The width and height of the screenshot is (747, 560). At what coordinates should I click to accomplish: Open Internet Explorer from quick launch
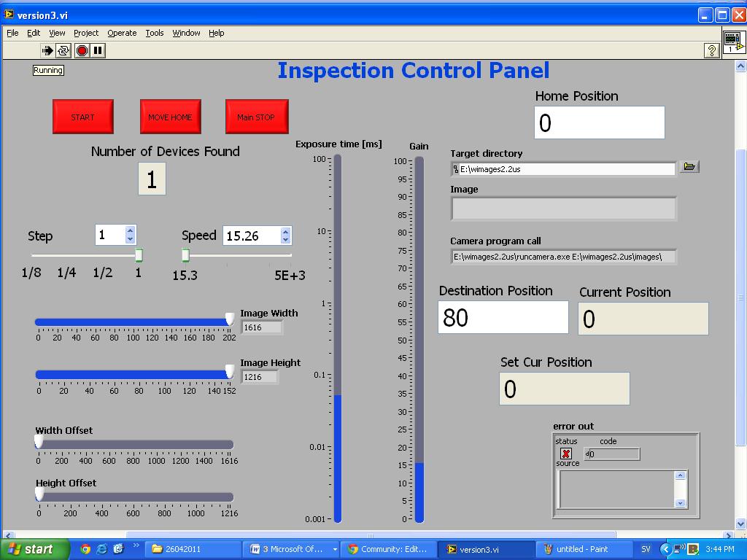102,549
